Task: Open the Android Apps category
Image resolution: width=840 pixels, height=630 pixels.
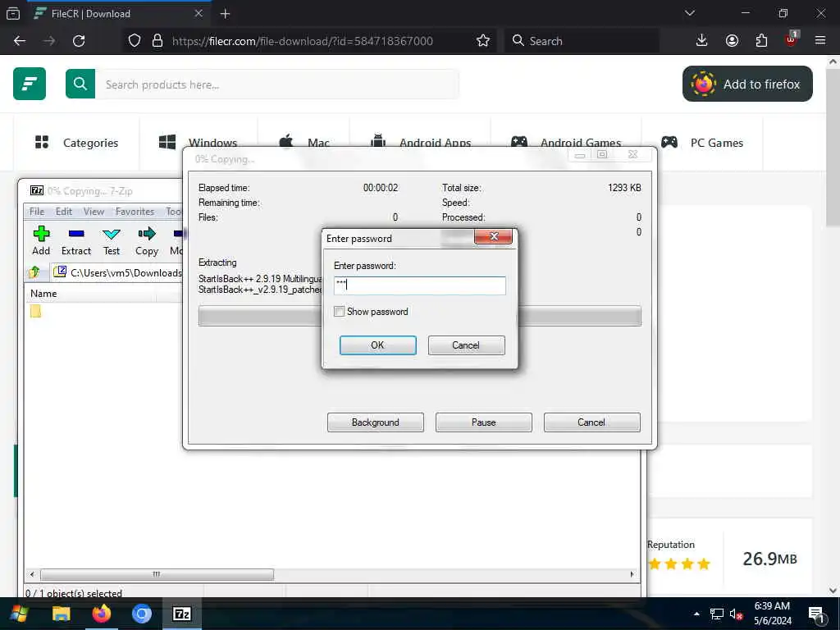Action: point(421,143)
